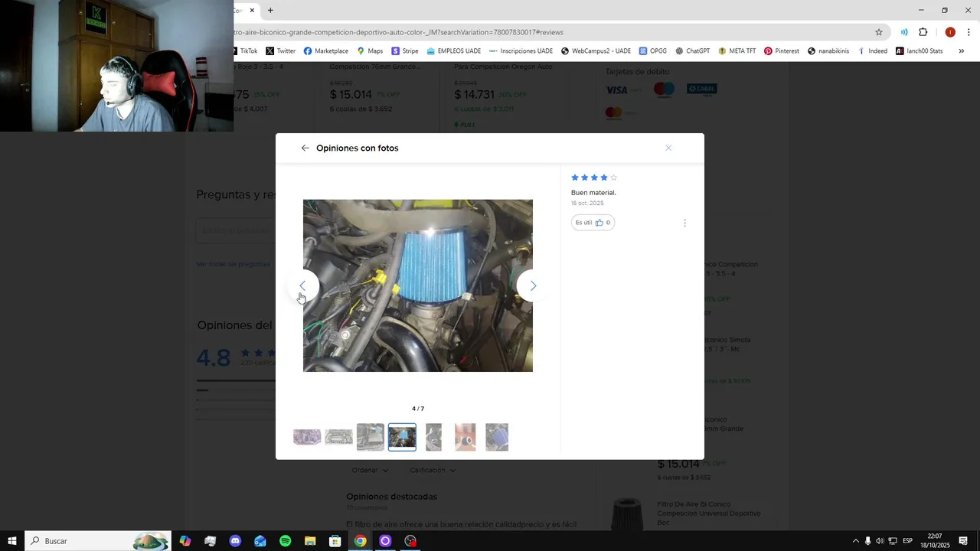This screenshot has height=551, width=980.
Task: Expand the bookmarks overflow chevron
Action: pos(961,51)
